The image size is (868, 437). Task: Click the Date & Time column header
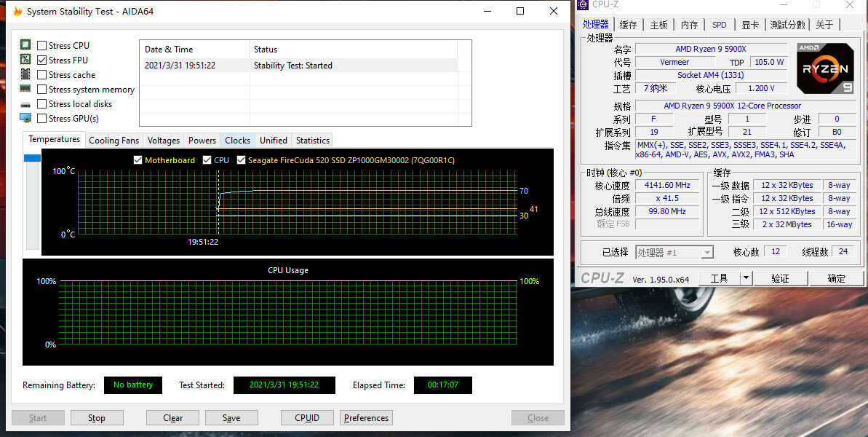point(194,50)
